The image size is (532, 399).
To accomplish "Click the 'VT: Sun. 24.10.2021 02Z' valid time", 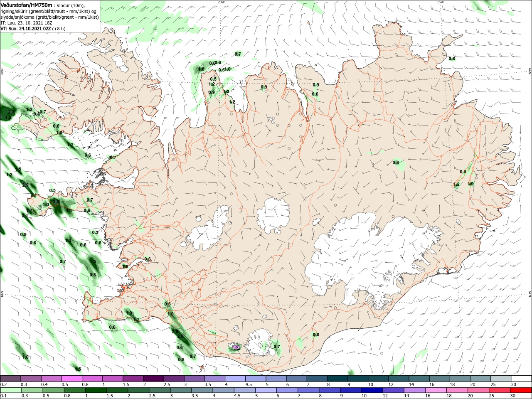I will pyautogui.click(x=26, y=29).
